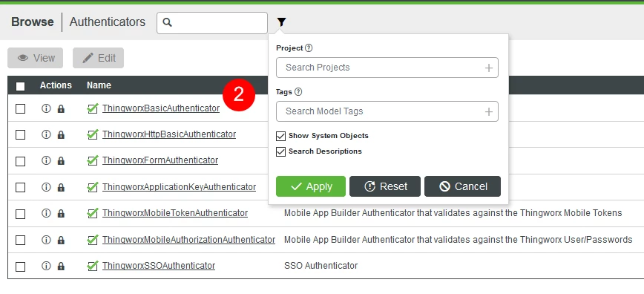This screenshot has width=644, height=294.
Task: Click plus in Search Projects field
Action: point(489,68)
